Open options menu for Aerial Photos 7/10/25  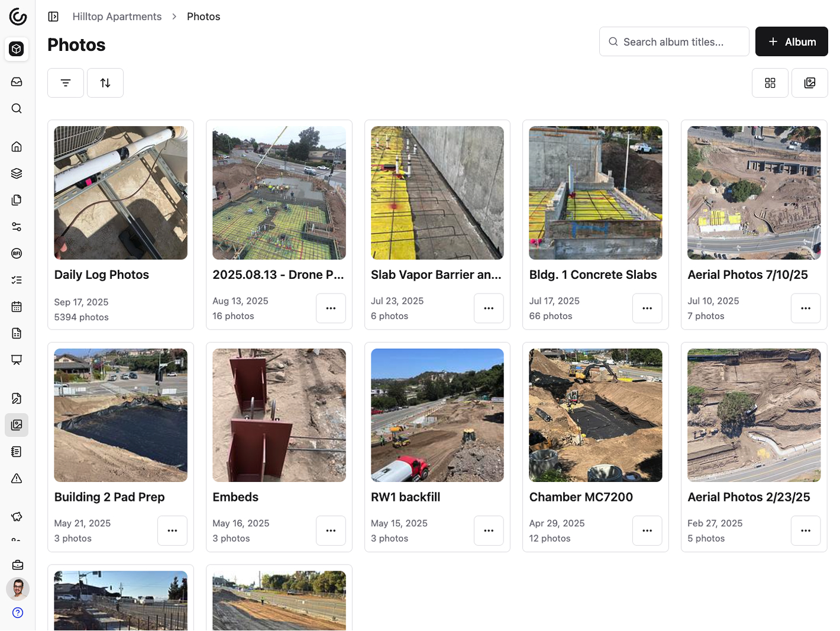coord(806,308)
